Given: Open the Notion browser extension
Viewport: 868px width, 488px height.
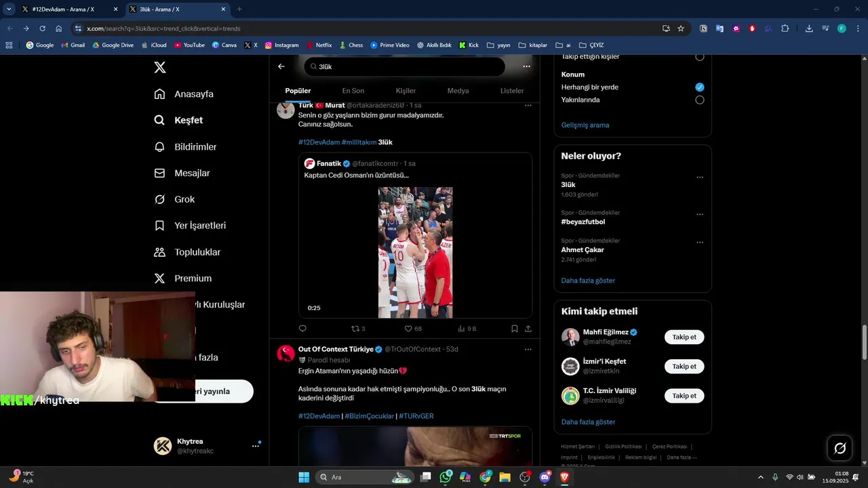Looking at the screenshot, I should pos(703,28).
